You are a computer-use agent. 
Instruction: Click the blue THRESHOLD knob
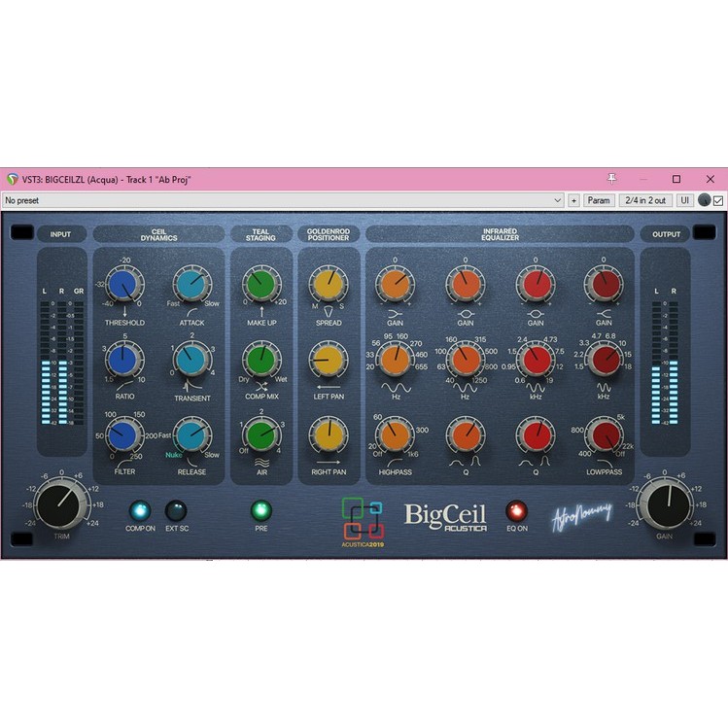click(124, 285)
